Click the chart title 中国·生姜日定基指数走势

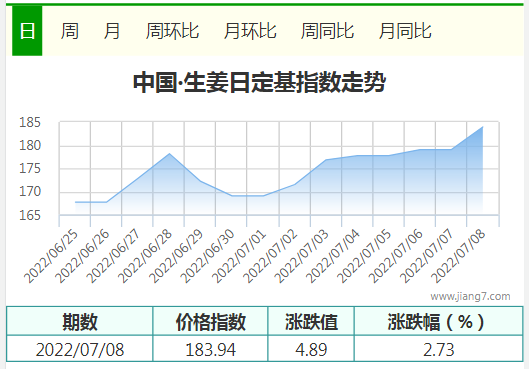click(x=259, y=82)
